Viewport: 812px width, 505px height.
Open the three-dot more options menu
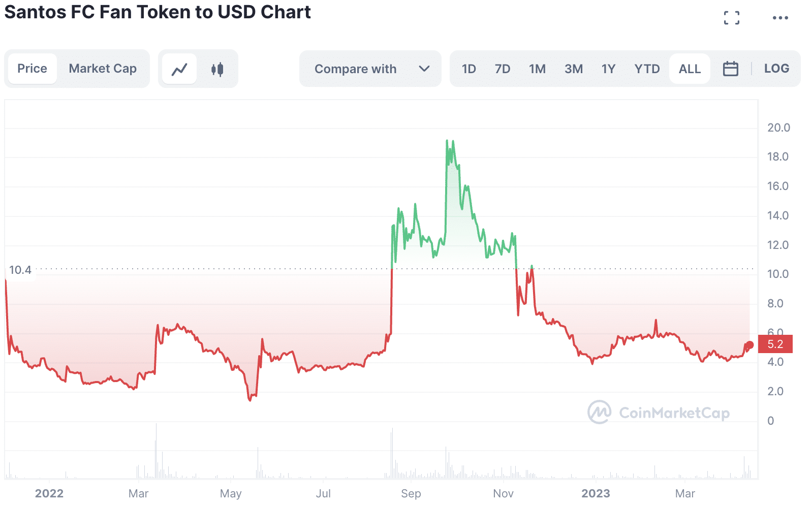(780, 18)
